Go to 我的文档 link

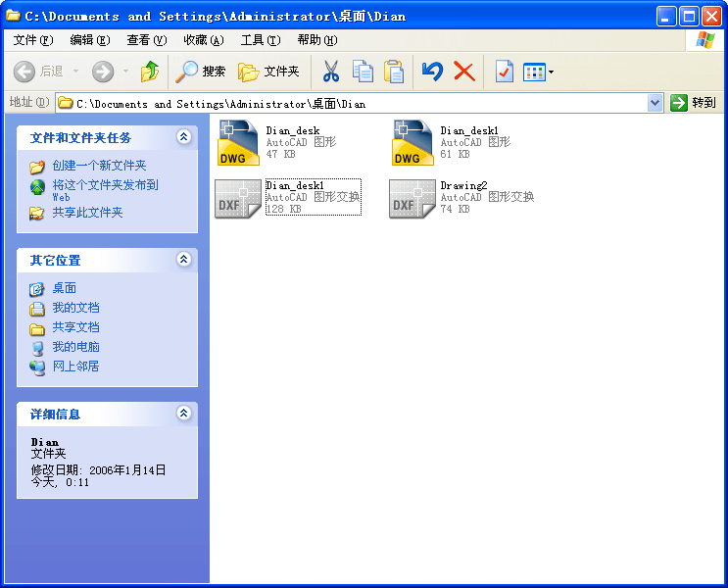(x=75, y=308)
